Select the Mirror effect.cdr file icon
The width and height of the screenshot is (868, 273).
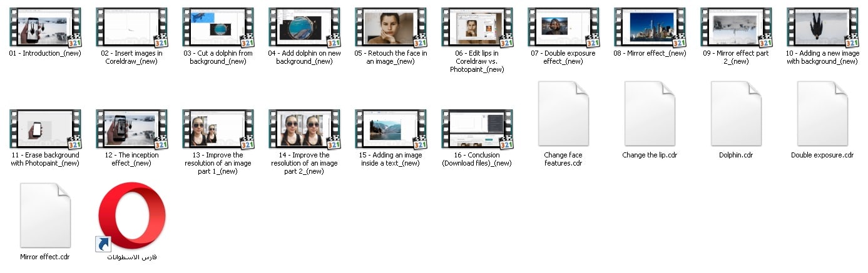click(45, 216)
